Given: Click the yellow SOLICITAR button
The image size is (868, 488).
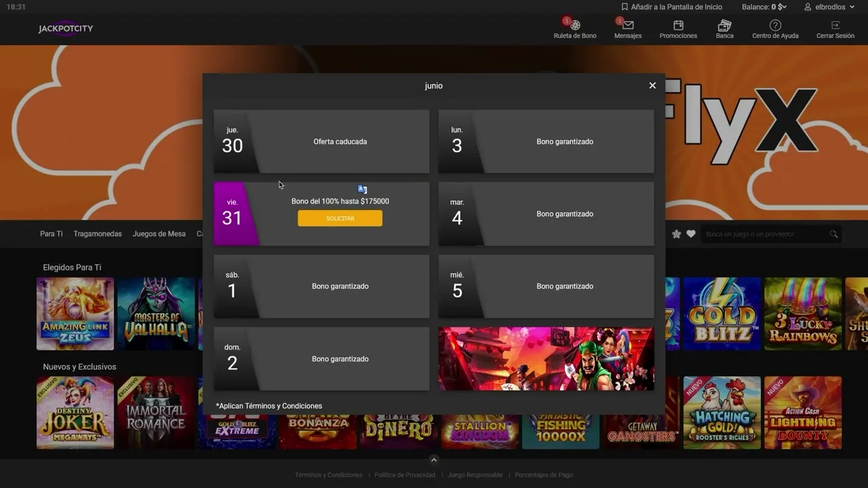Looking at the screenshot, I should [340, 218].
